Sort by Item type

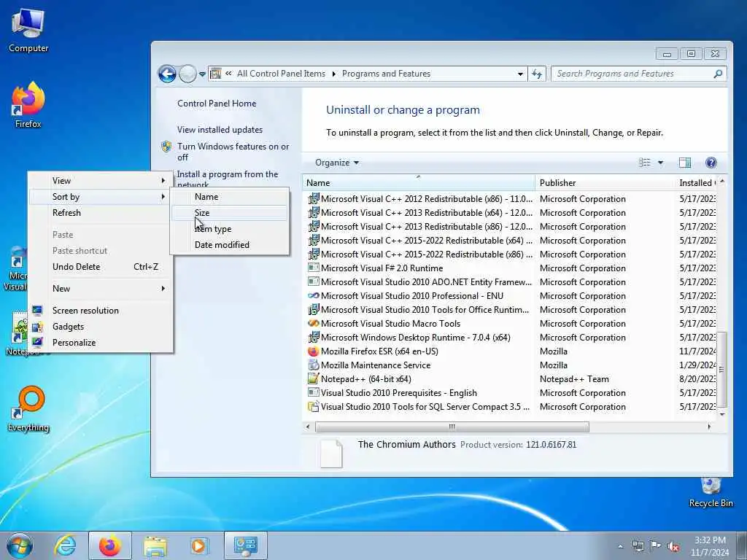click(230, 229)
